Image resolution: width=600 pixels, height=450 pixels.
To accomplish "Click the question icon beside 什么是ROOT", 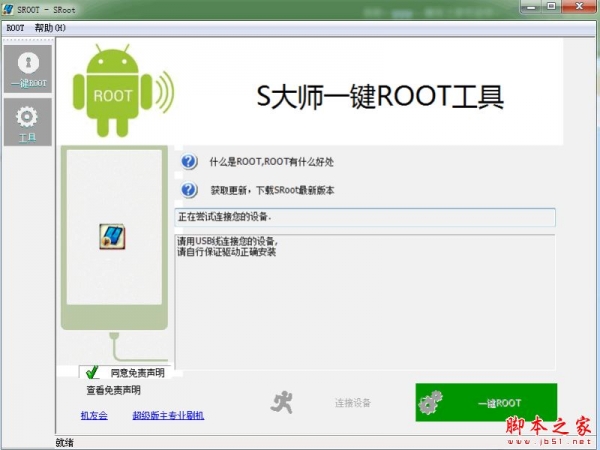I will (x=189, y=161).
